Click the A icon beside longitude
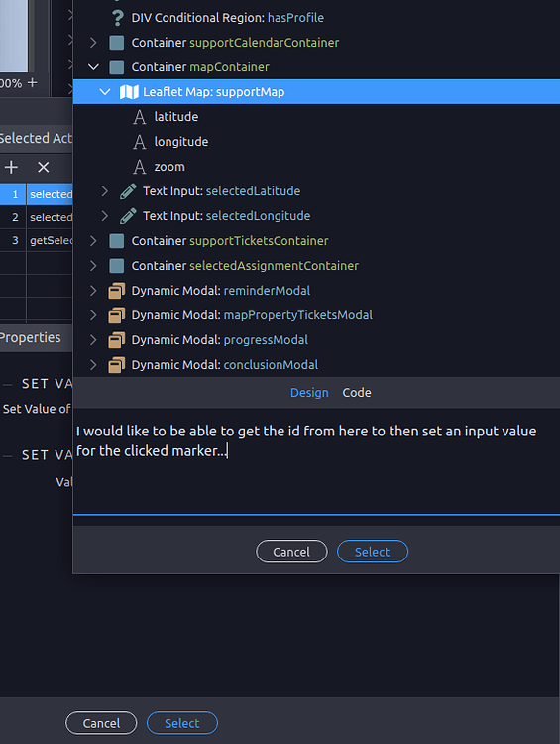This screenshot has width=560, height=744. point(140,142)
